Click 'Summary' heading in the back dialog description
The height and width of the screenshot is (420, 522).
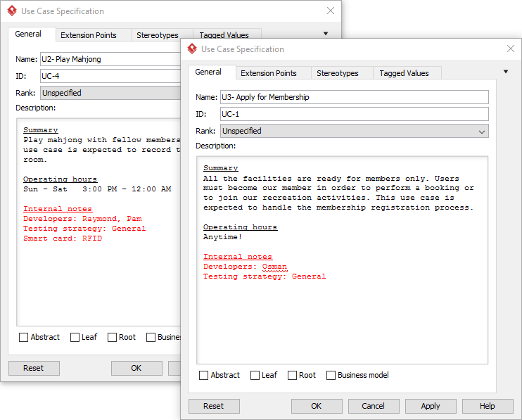pyautogui.click(x=40, y=130)
